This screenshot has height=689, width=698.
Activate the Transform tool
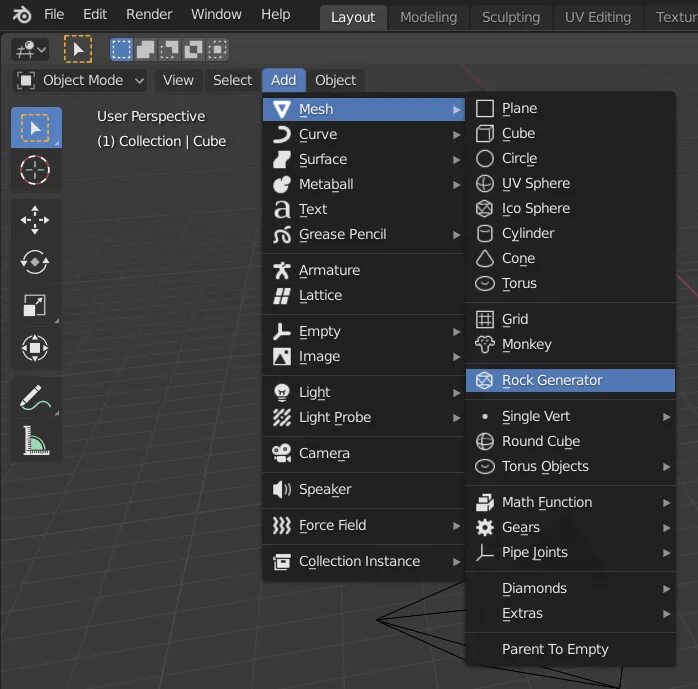[x=35, y=348]
